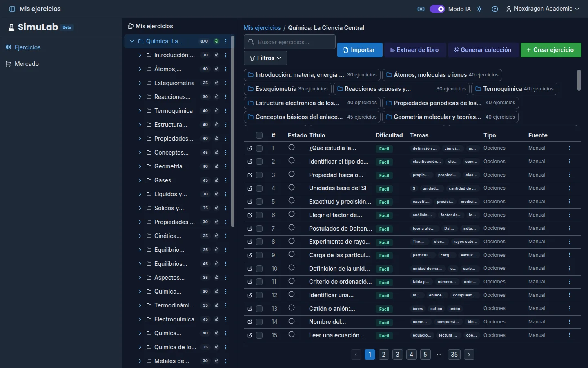588x368 pixels.
Task: Expand the Electroquímica folder
Action: point(140,319)
